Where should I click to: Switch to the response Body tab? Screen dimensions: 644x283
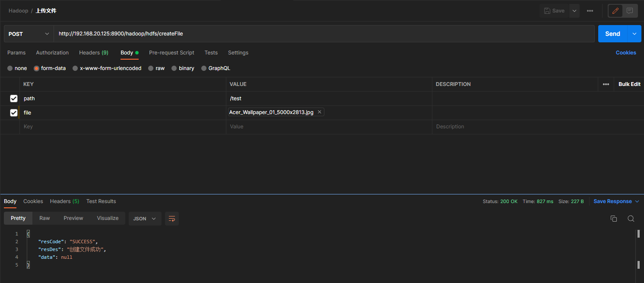10,201
